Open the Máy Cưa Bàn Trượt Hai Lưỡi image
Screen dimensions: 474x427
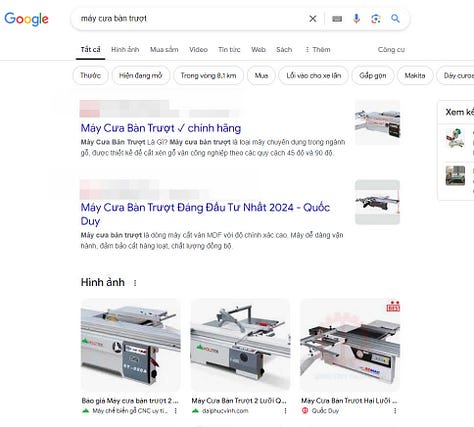pyautogui.click(x=350, y=345)
